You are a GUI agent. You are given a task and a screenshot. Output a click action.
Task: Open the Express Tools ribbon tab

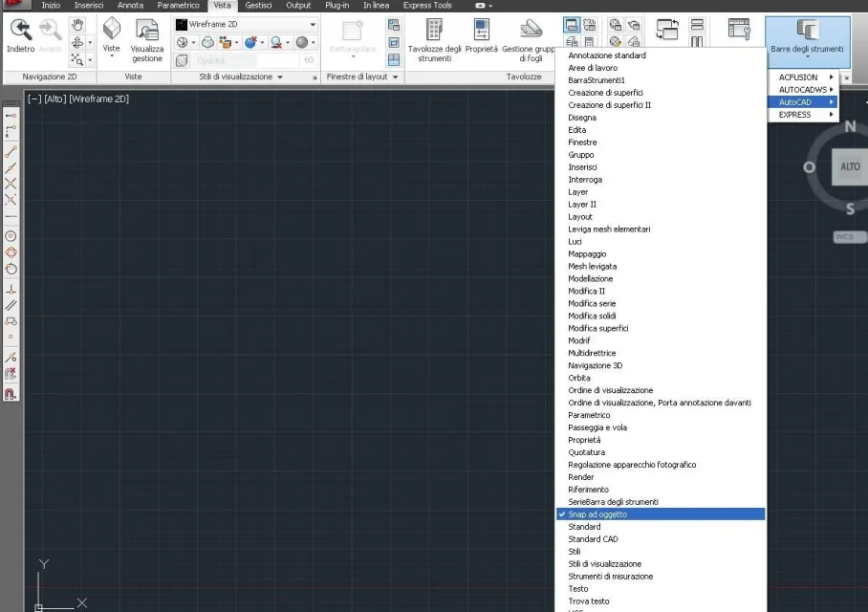point(426,6)
